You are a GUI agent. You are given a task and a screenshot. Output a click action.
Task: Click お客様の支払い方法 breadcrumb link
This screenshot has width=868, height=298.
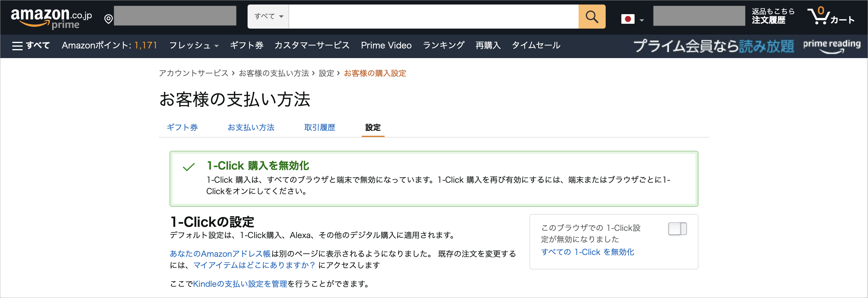(274, 73)
